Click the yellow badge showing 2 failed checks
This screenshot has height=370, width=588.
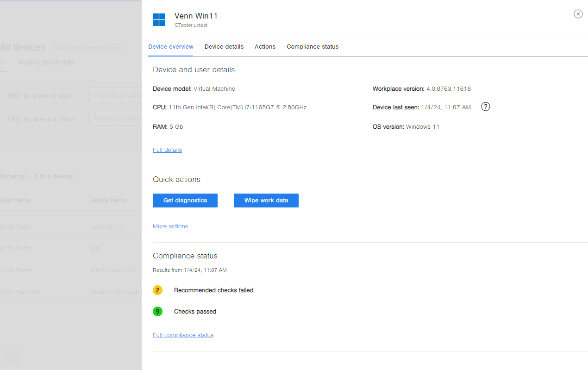coord(157,290)
